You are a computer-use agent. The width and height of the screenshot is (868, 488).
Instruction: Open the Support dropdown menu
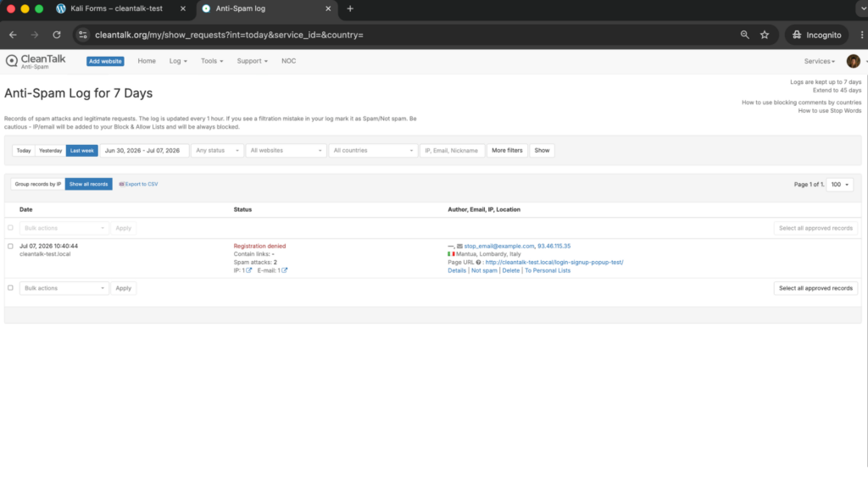tap(253, 61)
